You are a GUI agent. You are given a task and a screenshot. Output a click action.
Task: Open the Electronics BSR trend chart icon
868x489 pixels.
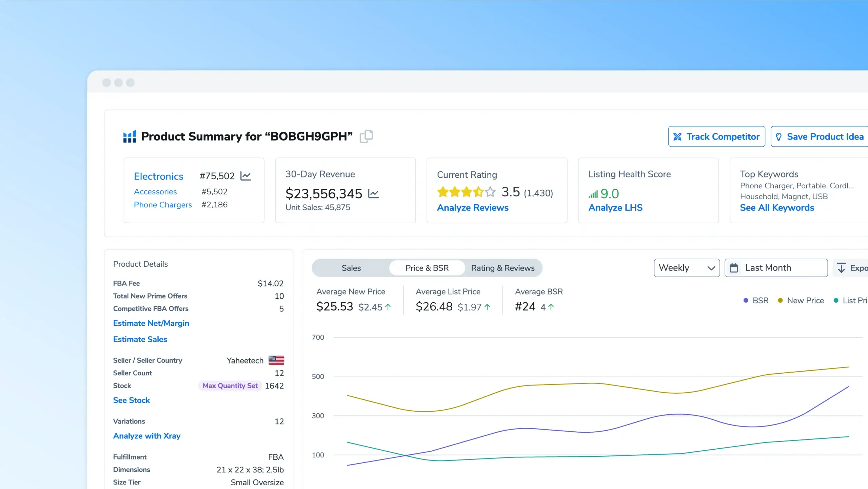(x=245, y=176)
